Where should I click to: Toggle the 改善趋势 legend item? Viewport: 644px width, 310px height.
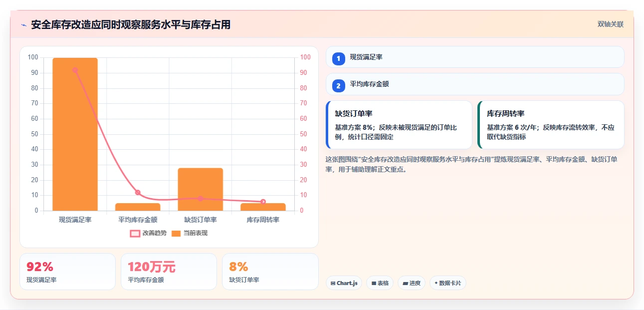(148, 233)
